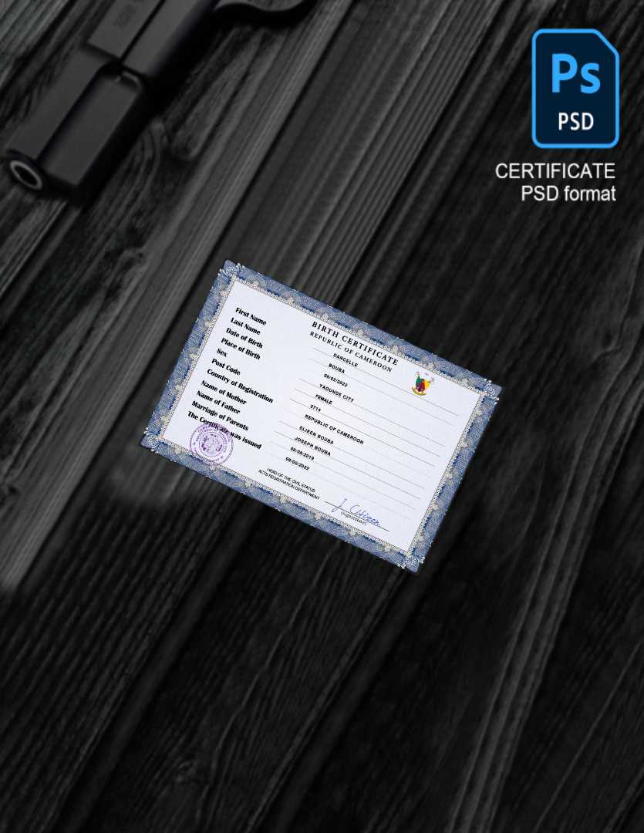
Task: Click the "CERTIFICATE PSD format" caption text
Action: (x=555, y=182)
